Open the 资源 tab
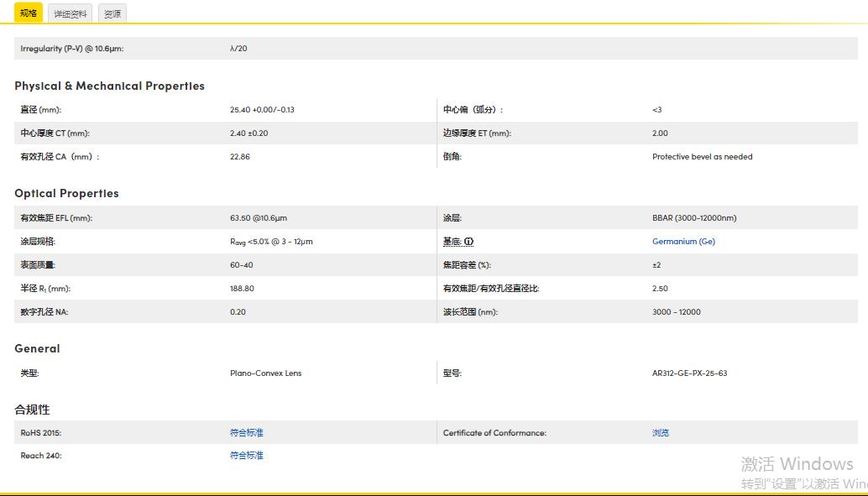Screen dimensions: 868x496 [x=112, y=13]
